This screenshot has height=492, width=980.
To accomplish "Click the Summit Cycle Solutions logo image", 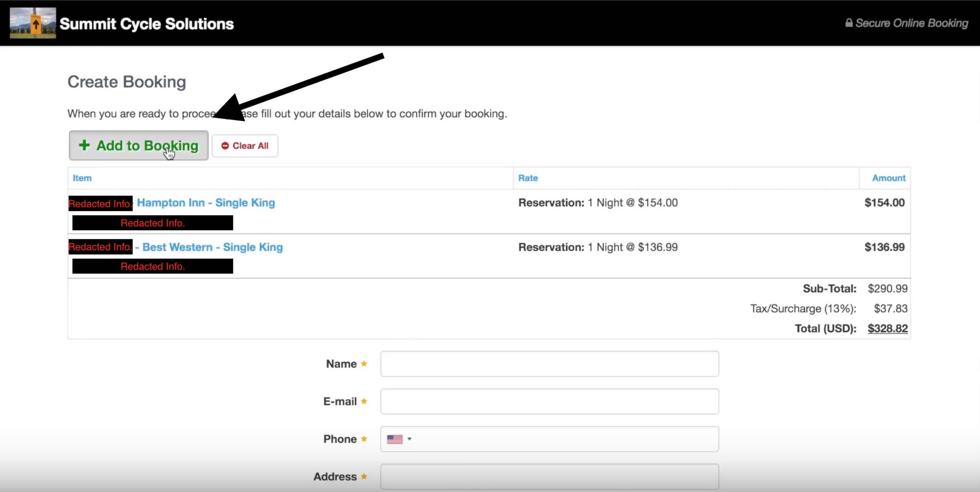I will [33, 23].
